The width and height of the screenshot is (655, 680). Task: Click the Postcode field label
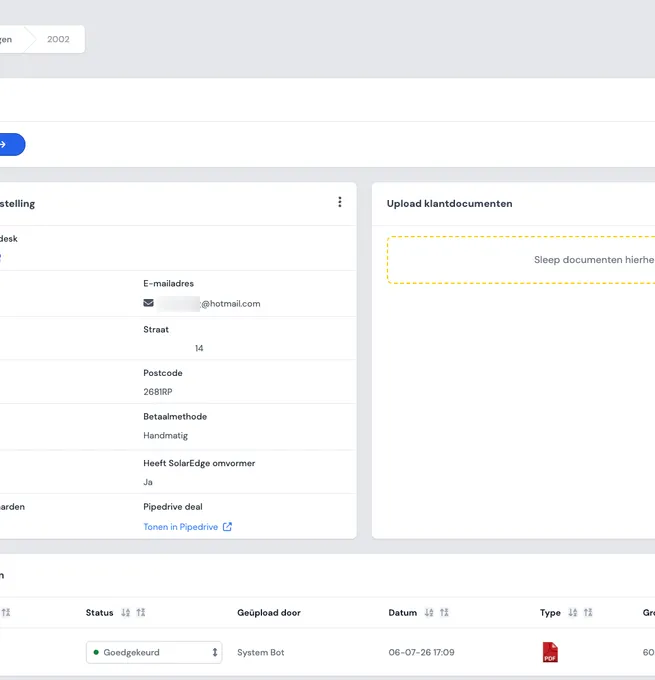point(163,373)
